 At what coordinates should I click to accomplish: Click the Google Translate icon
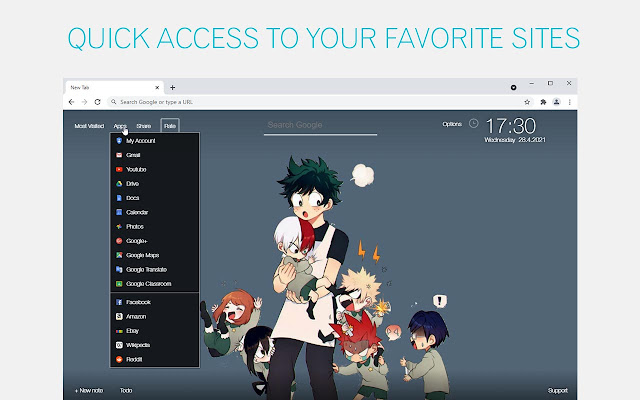(119, 269)
